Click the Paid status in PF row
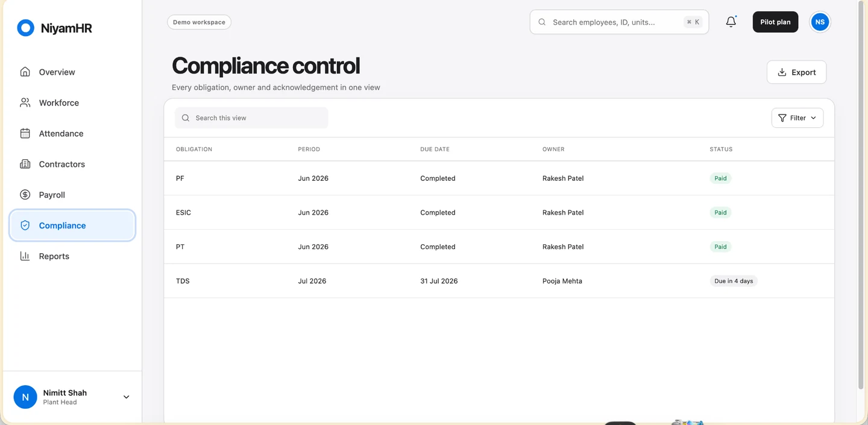Viewport: 868px width, 425px height. [720, 178]
